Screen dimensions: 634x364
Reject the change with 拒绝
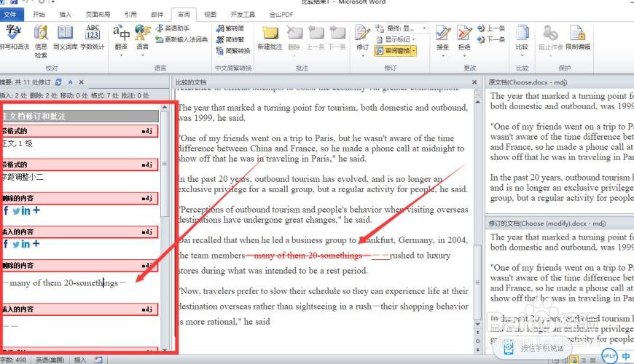[x=464, y=39]
